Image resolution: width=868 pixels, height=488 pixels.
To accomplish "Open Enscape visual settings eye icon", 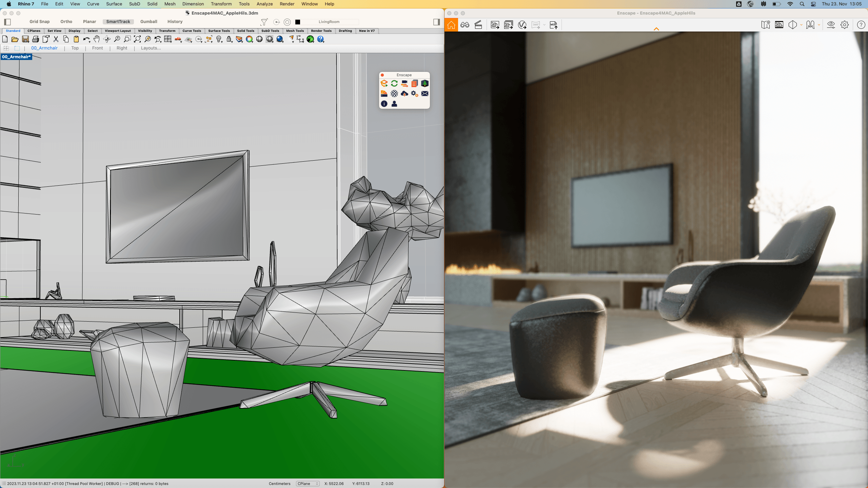I will pos(831,24).
